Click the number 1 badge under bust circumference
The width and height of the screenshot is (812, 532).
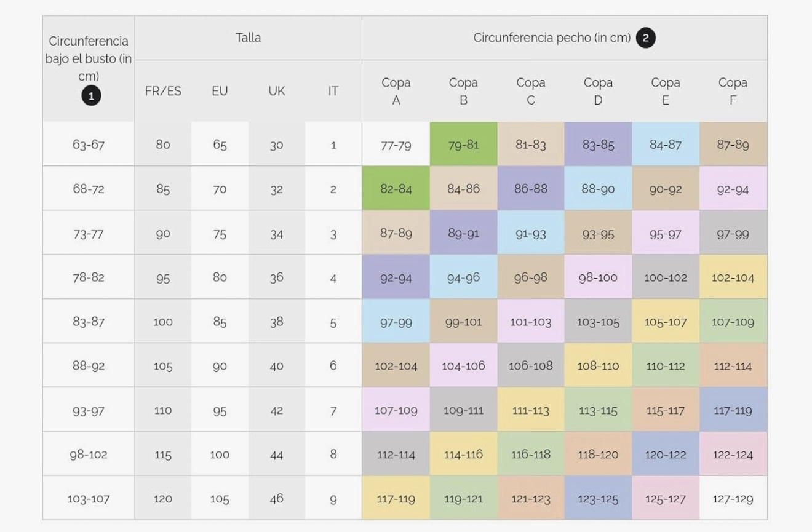coord(91,96)
